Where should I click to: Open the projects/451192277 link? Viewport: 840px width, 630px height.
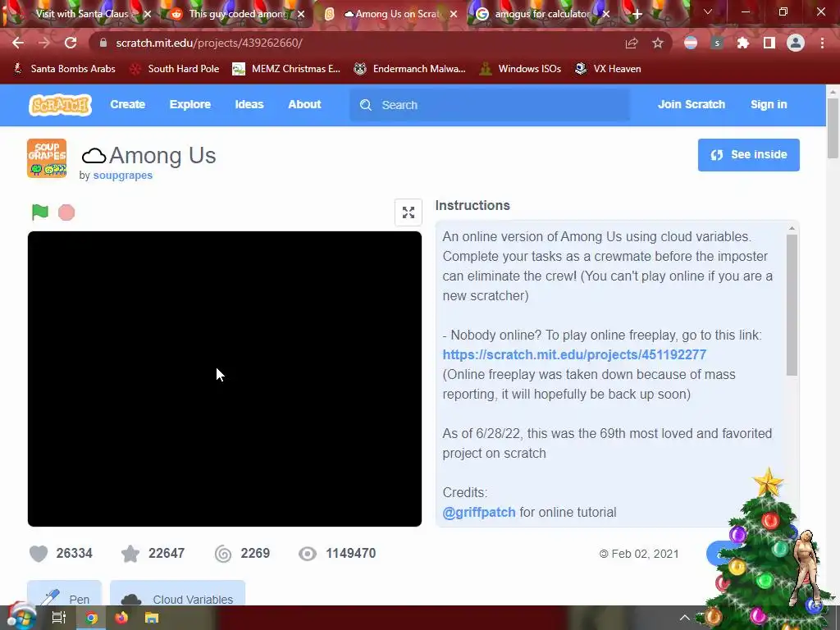pos(574,354)
